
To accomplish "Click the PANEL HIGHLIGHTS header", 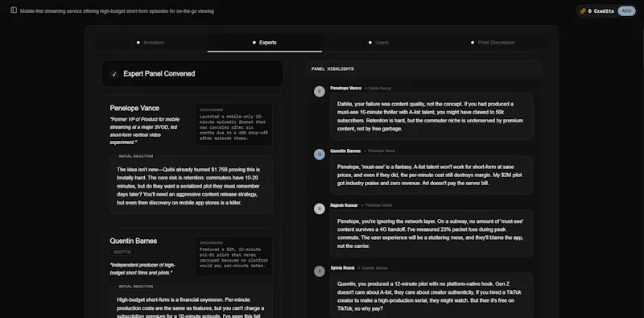I will [332, 69].
